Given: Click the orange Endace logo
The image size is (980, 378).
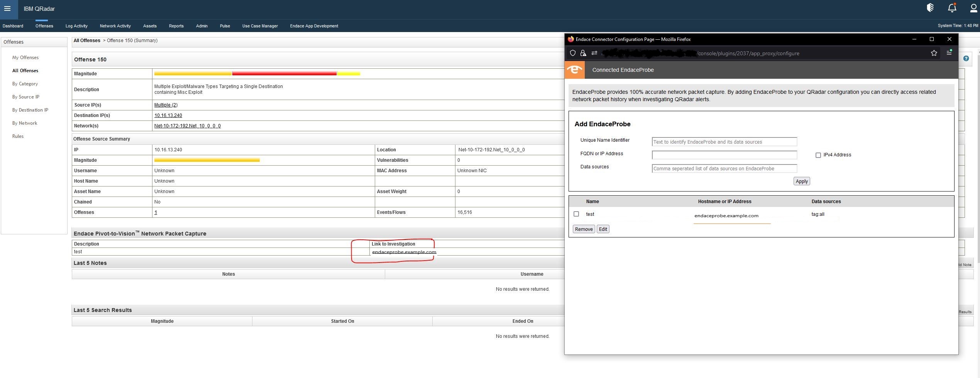Looking at the screenshot, I should point(574,70).
